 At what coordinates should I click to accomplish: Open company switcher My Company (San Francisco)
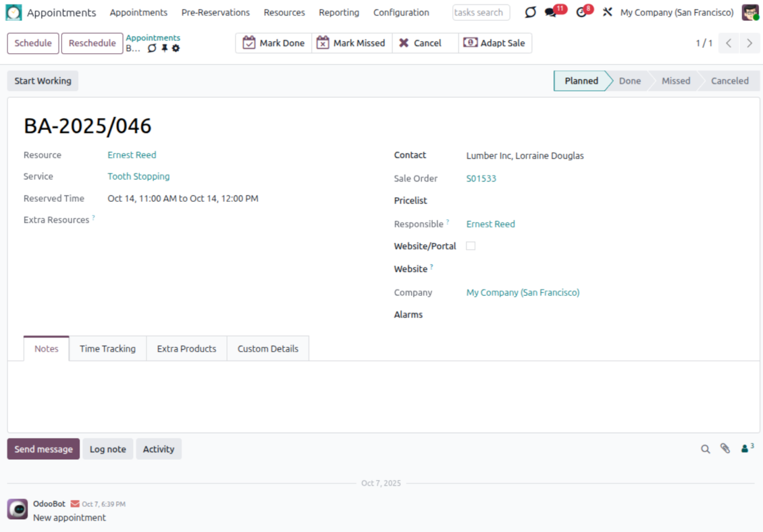pyautogui.click(x=677, y=13)
